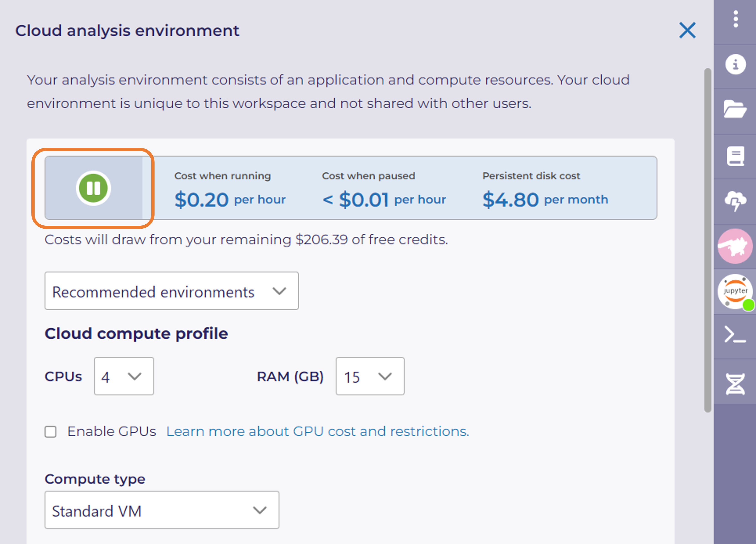Expand the Standard VM compute type dropdown
This screenshot has width=756, height=544.
[x=162, y=510]
